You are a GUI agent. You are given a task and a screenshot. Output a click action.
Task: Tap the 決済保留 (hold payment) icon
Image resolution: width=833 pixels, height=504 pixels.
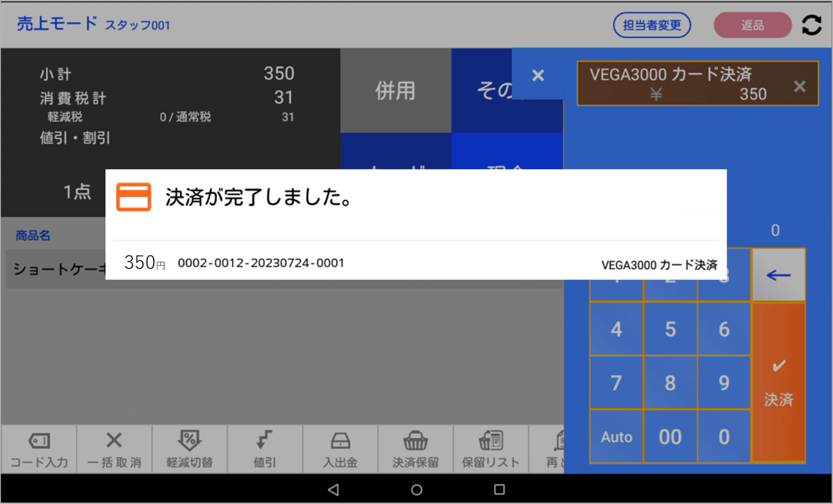415,449
